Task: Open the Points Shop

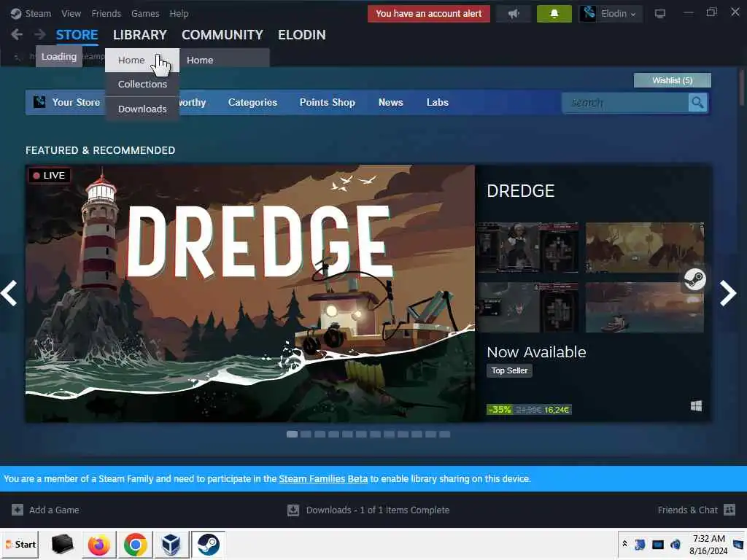Action: pos(328,102)
